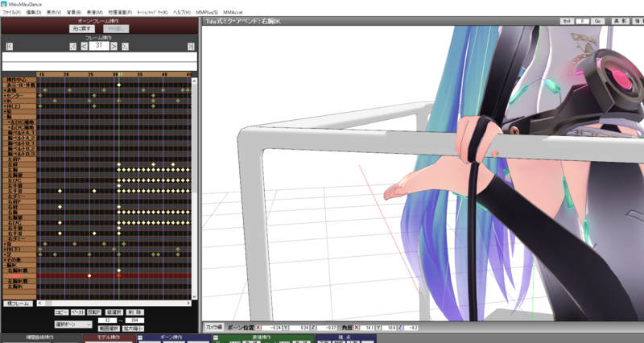This screenshot has height=343, width=644.
Task: Open the 物理演算(P) menu
Action: coord(120,13)
